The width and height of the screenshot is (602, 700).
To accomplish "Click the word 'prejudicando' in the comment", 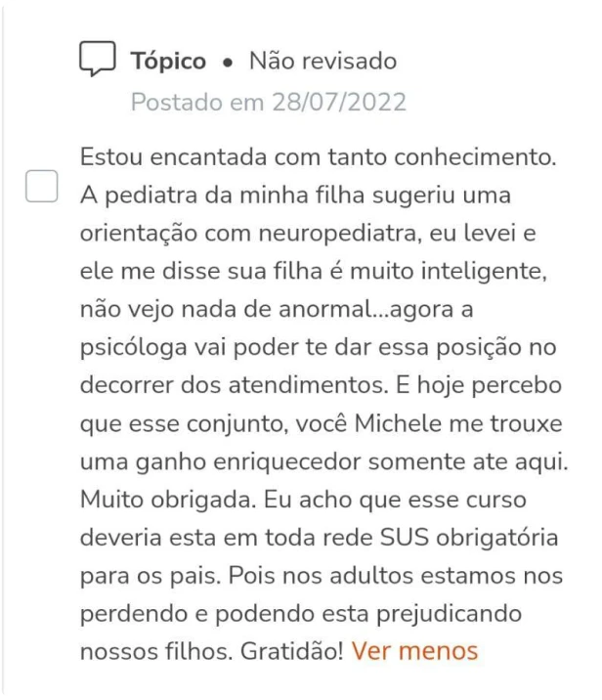I will tap(450, 613).
